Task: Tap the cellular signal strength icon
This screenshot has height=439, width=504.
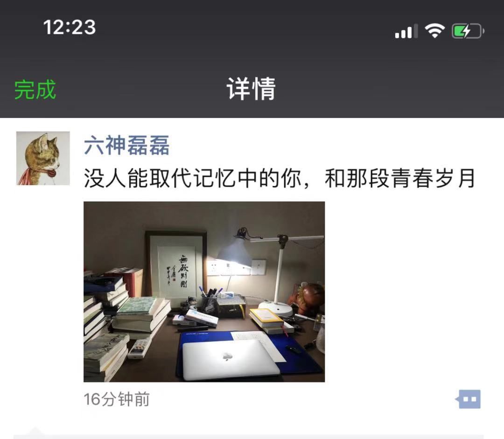Action: coord(406,31)
